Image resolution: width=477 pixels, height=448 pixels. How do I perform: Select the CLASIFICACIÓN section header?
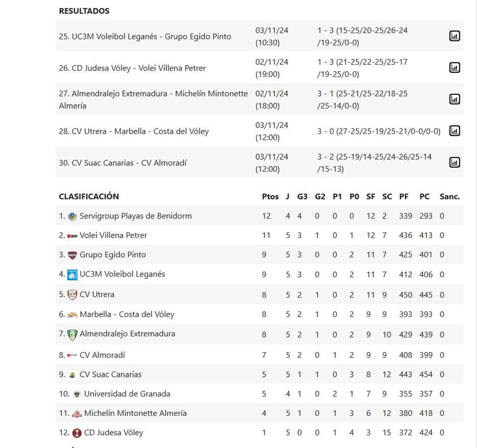(x=89, y=196)
